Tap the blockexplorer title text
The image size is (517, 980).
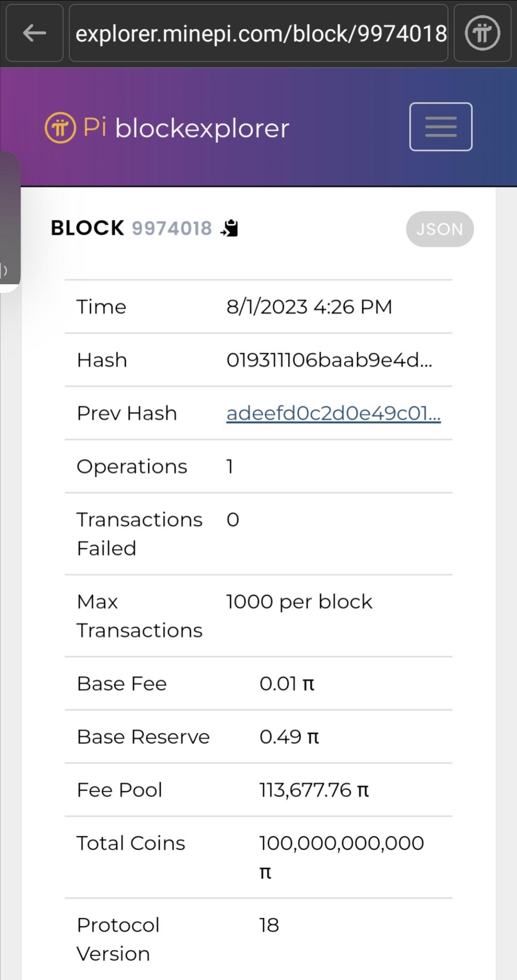(x=202, y=128)
